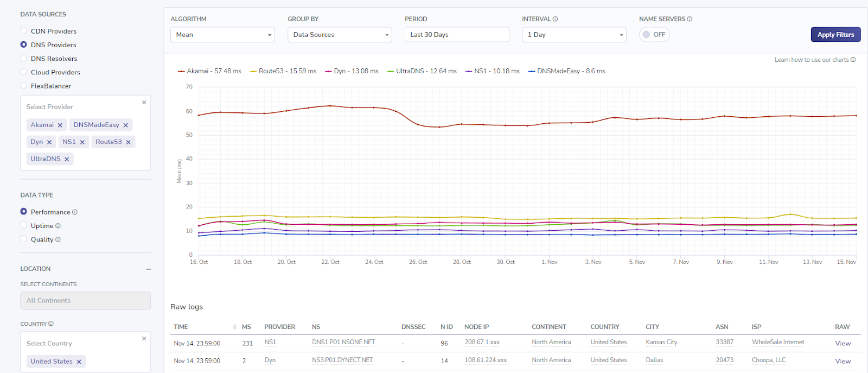Click the MS column header
The width and height of the screenshot is (868, 373).
pos(246,327)
